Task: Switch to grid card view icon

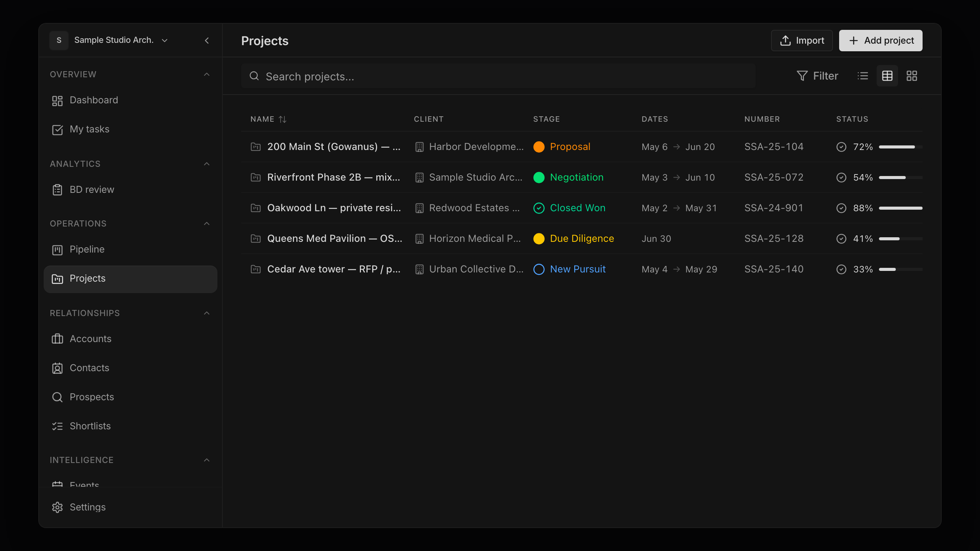Action: [912, 76]
